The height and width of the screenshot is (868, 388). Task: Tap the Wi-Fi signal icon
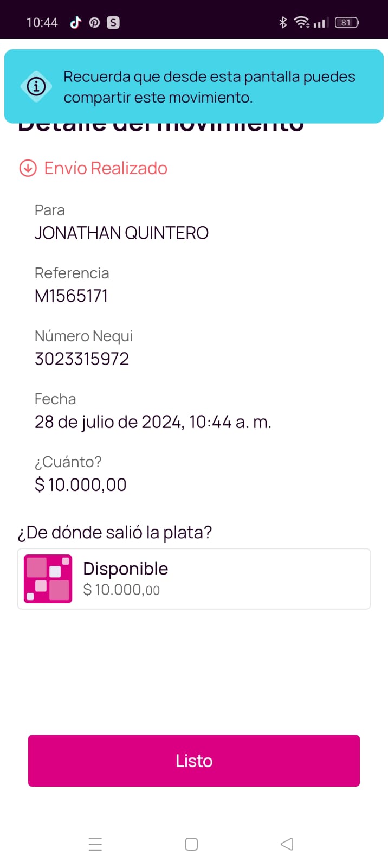pyautogui.click(x=301, y=22)
